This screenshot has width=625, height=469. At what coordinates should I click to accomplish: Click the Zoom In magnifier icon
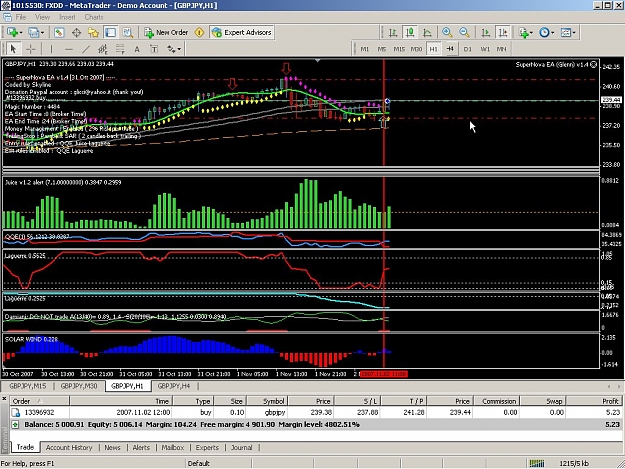pos(447,32)
